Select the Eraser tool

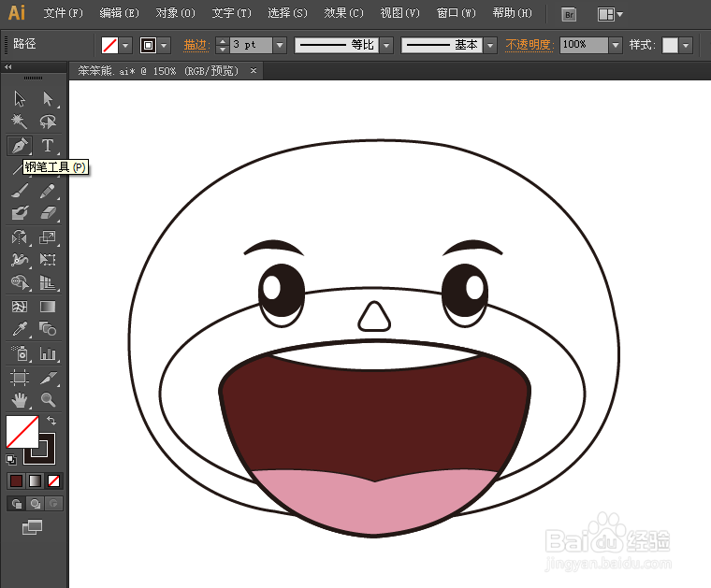click(48, 212)
